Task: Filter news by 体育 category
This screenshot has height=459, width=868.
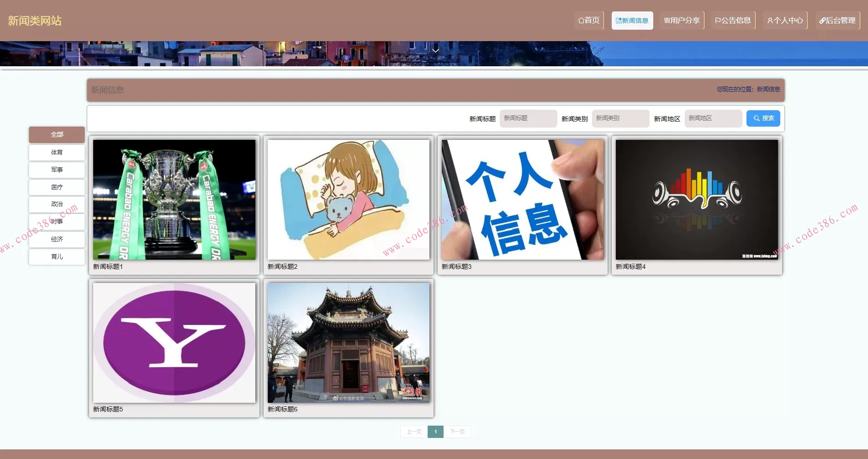Action: 57,152
